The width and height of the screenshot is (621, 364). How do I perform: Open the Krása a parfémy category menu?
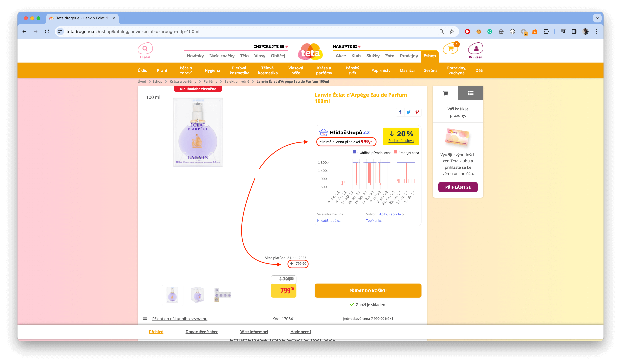(x=324, y=70)
